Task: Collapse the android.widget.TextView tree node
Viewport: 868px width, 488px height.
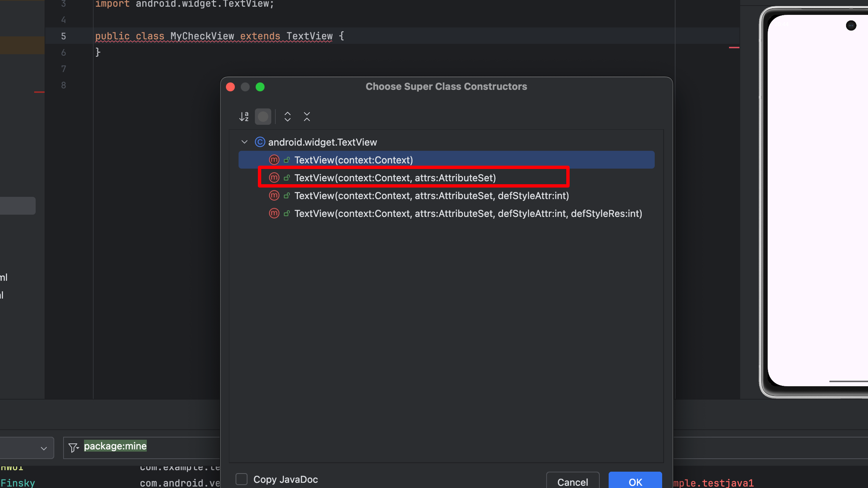Action: (x=244, y=142)
